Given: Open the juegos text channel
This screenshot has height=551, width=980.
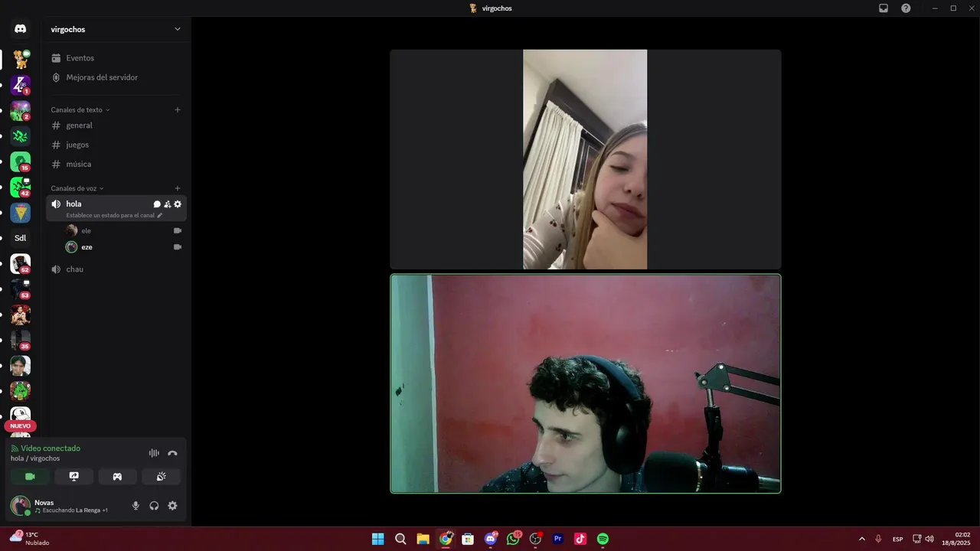Looking at the screenshot, I should [x=115, y=145].
